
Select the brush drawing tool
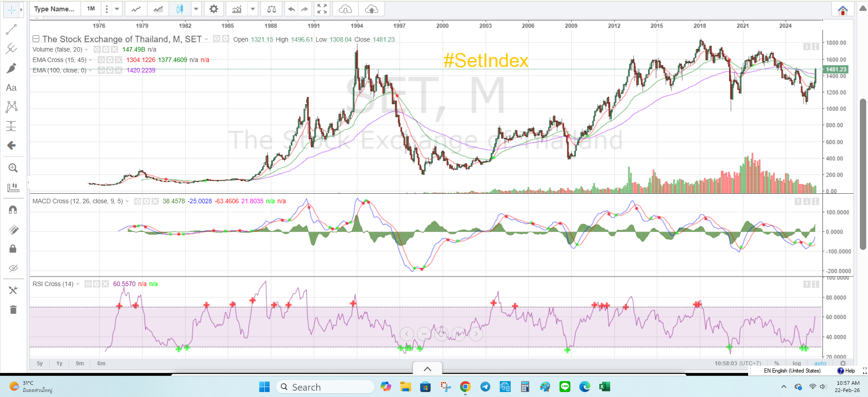(11, 68)
